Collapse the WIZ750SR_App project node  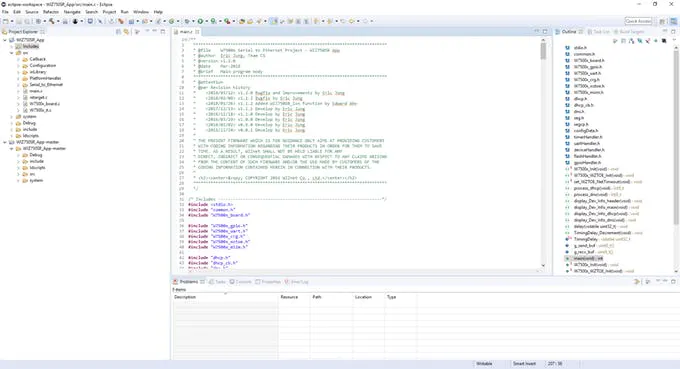(x=5, y=40)
